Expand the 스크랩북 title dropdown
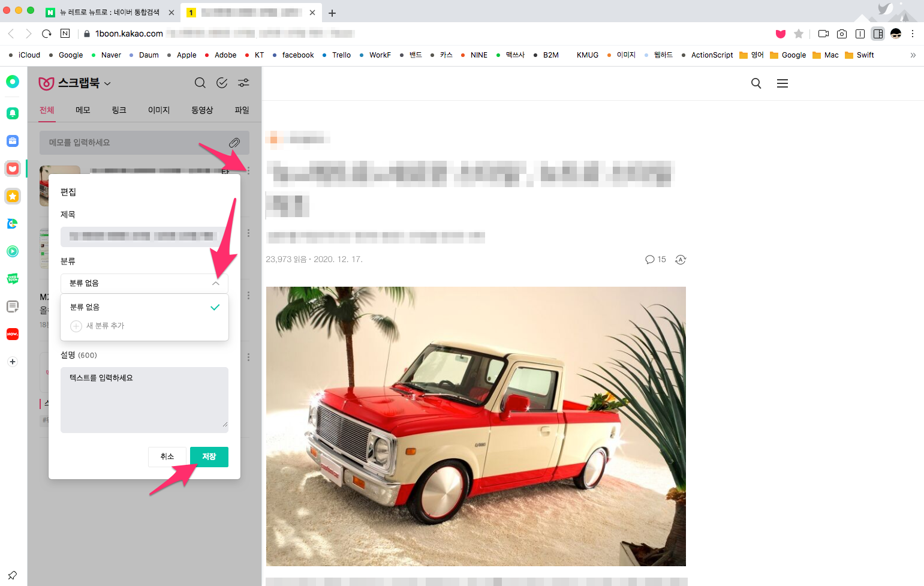 (107, 83)
